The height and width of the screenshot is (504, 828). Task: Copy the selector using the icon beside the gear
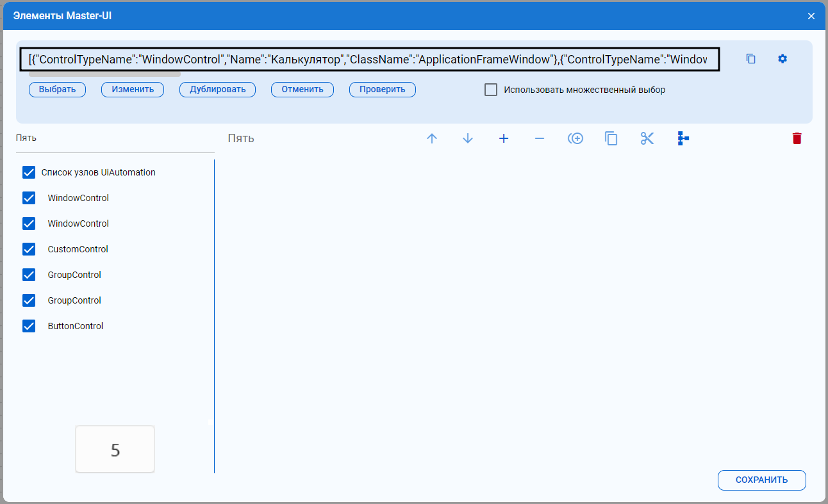(751, 59)
